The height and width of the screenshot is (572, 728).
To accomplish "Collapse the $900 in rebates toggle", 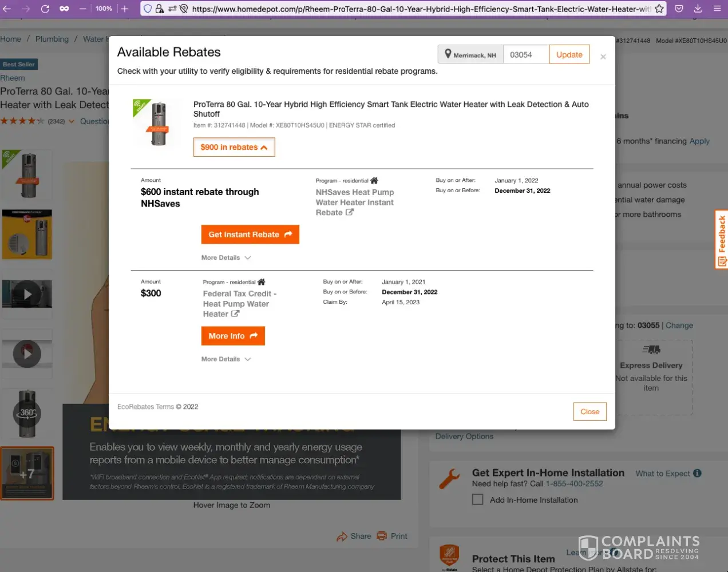I will tap(234, 147).
